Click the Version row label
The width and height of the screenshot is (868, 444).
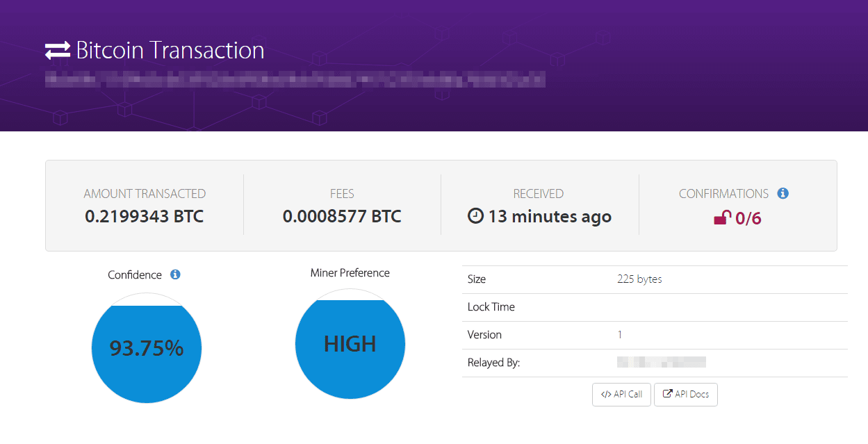coord(484,335)
